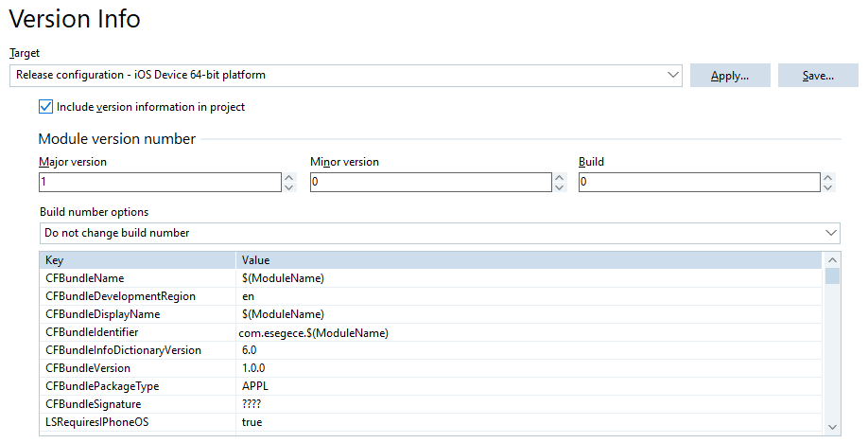Screen dimensions: 868x443
Task: Click the Apply... button
Action: (730, 76)
